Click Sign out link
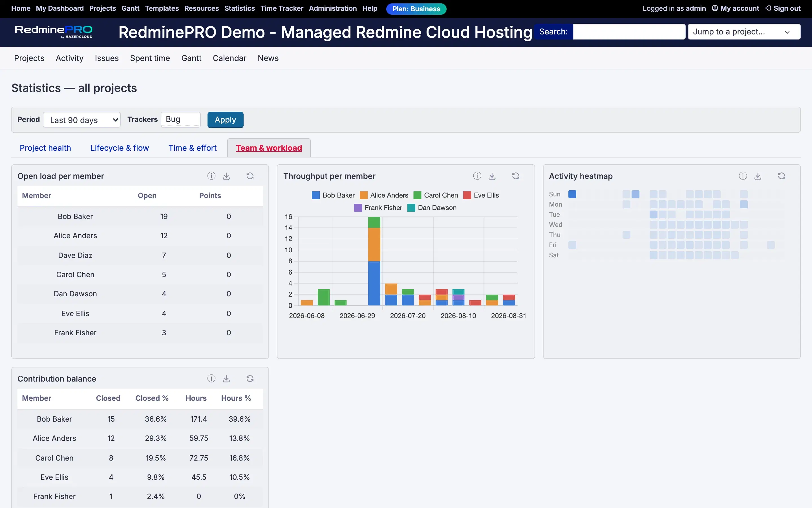Screen dimensions: 812x508 coord(787,8)
